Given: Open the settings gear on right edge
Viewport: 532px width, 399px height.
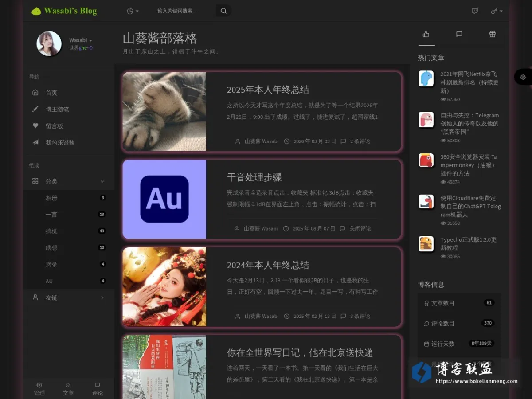Looking at the screenshot, I should pyautogui.click(x=523, y=77).
